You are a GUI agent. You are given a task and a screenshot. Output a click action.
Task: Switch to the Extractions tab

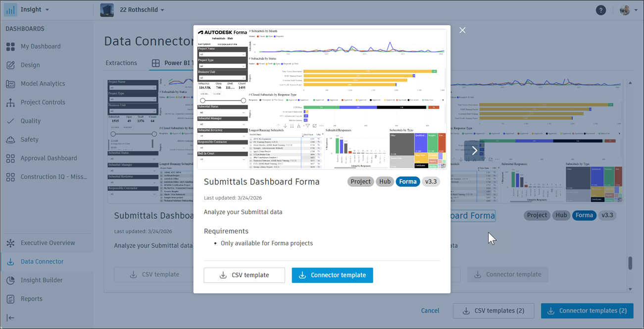pyautogui.click(x=121, y=63)
